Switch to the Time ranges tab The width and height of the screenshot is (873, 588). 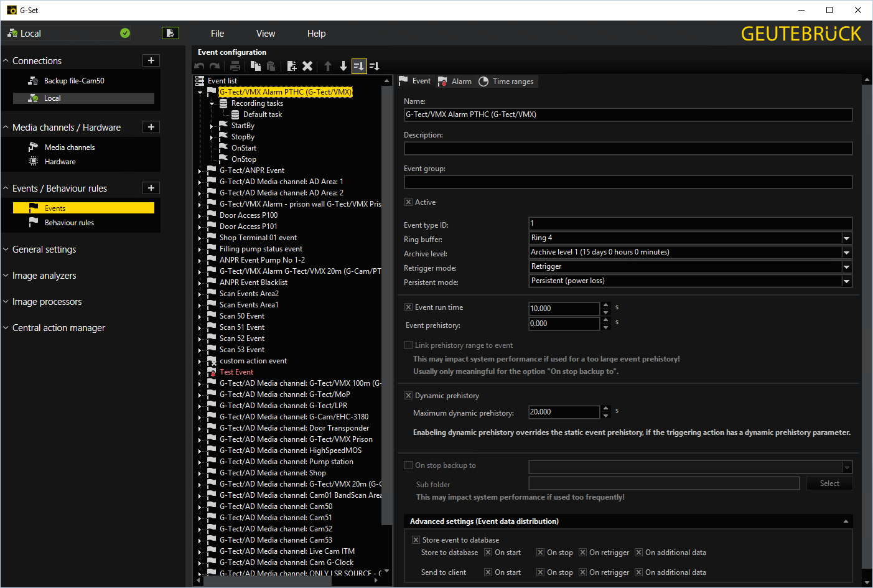[507, 82]
